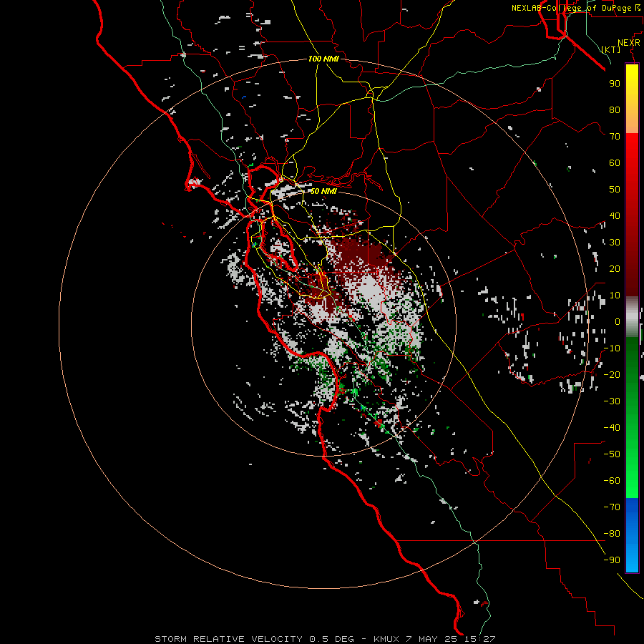Pick the gray zero-velocity segment of color bar
Viewport: 644px width, 644px height.
[632, 317]
